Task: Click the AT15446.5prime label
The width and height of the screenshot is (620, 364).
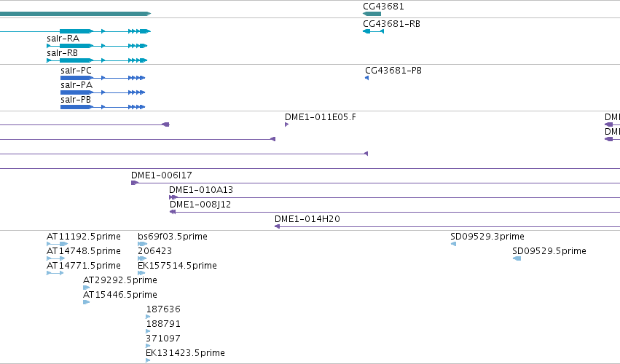Action: click(x=119, y=295)
